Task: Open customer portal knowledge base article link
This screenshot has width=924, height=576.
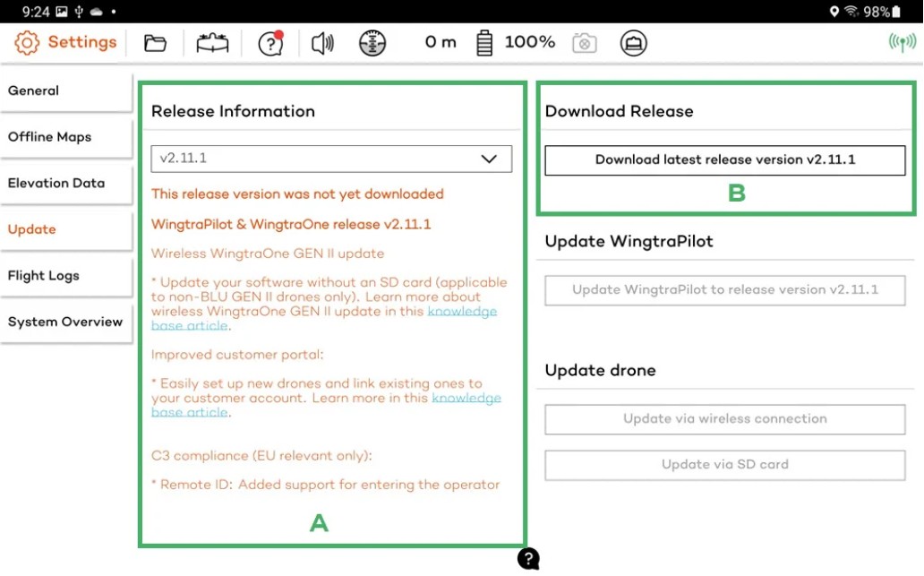Action: (x=466, y=398)
